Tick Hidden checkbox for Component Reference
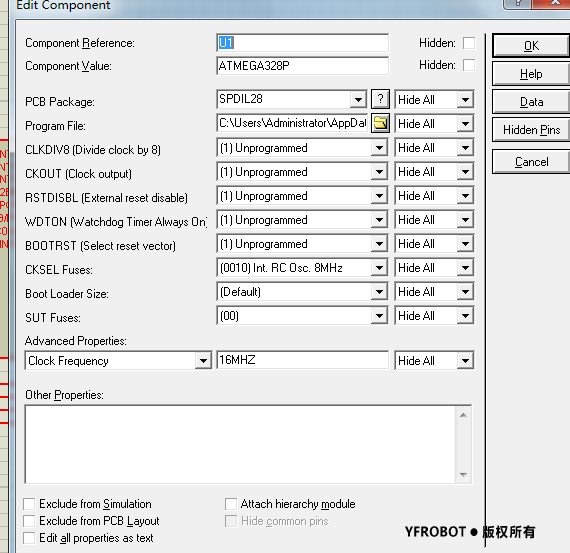570x553 pixels. (x=469, y=43)
